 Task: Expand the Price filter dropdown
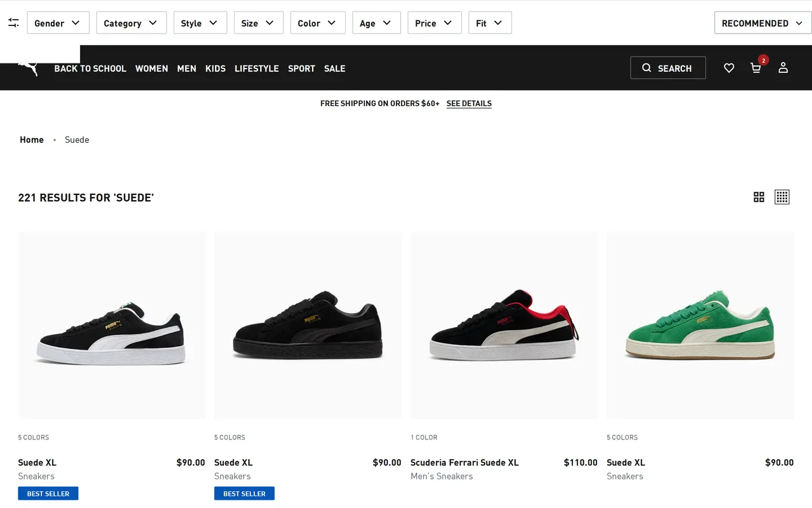435,23
